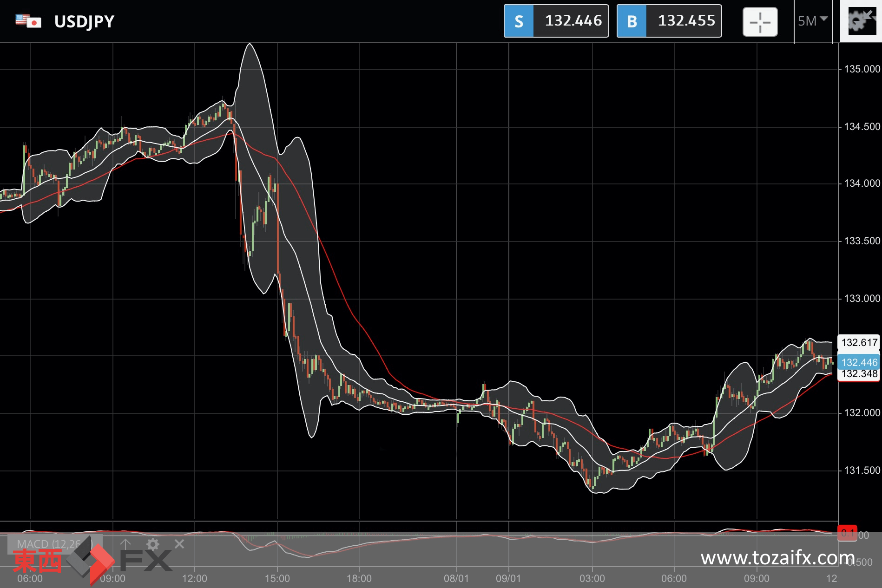
Task: Open MACD indicator settings gear
Action: point(153,544)
